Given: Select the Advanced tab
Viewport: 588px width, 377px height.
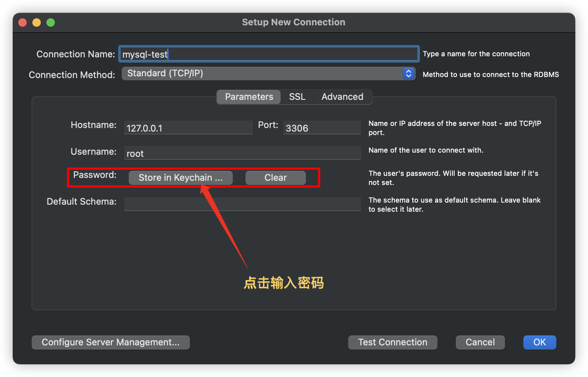Looking at the screenshot, I should [342, 97].
